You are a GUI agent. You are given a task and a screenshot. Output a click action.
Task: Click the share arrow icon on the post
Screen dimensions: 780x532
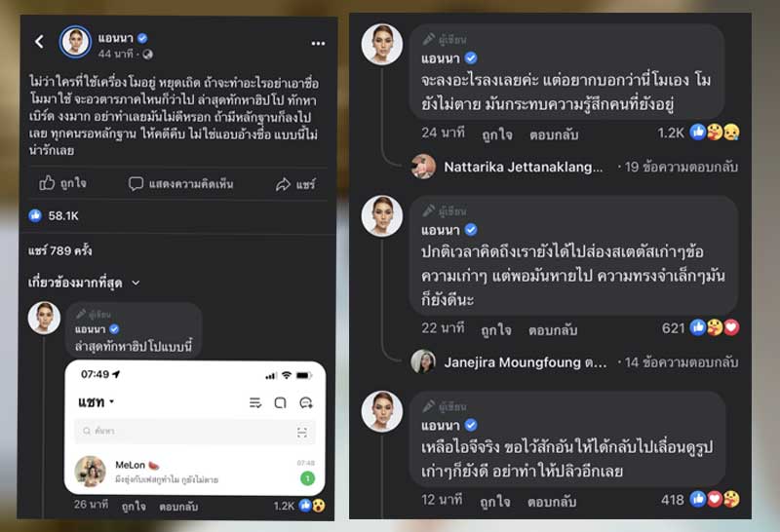(x=284, y=183)
